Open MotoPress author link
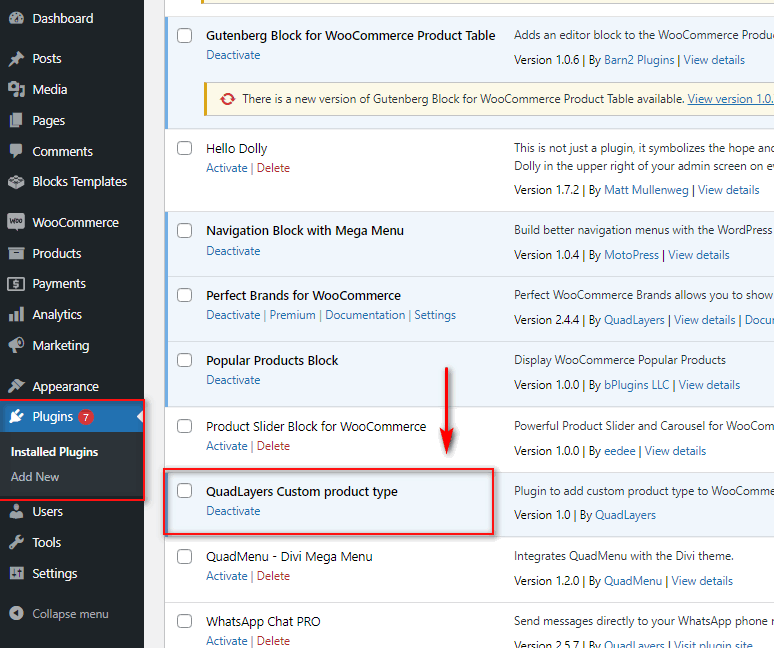The width and height of the screenshot is (774, 648). click(631, 255)
